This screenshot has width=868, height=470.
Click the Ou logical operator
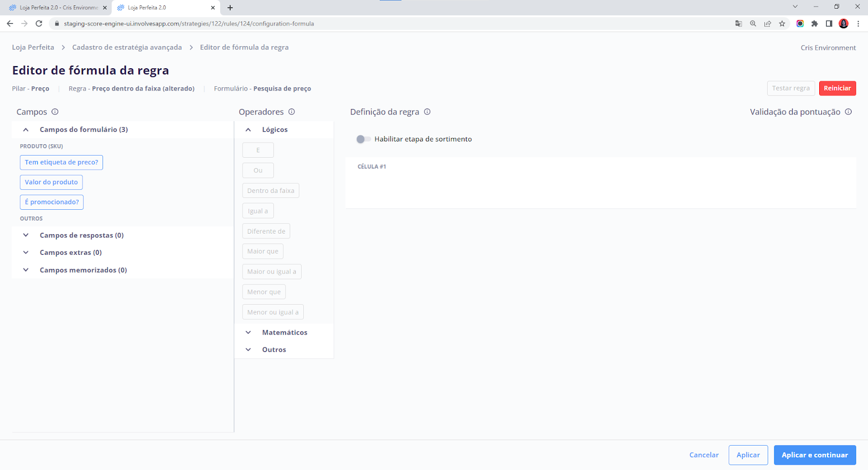(258, 170)
